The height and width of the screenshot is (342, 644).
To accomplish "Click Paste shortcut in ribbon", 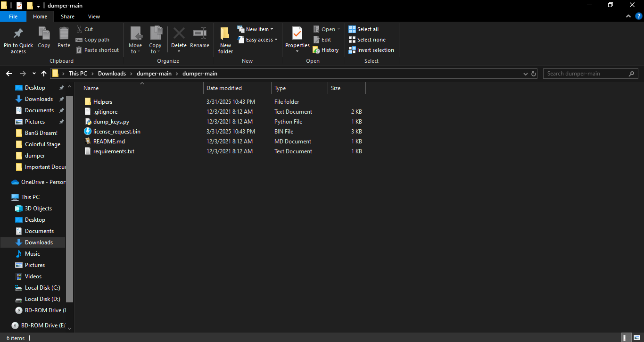I will coord(98,50).
